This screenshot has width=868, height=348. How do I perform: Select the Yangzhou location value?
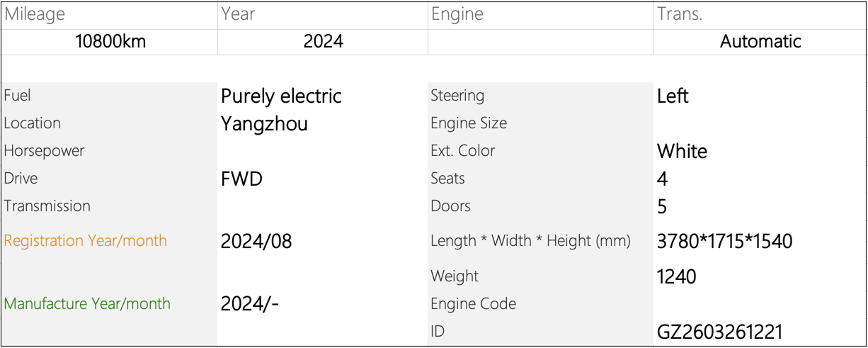coord(264,124)
